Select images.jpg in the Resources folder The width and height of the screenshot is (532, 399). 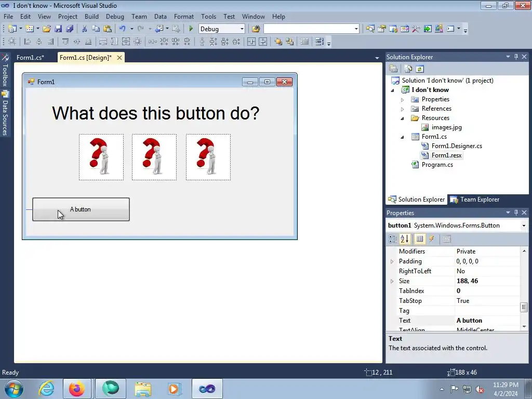[x=446, y=127]
